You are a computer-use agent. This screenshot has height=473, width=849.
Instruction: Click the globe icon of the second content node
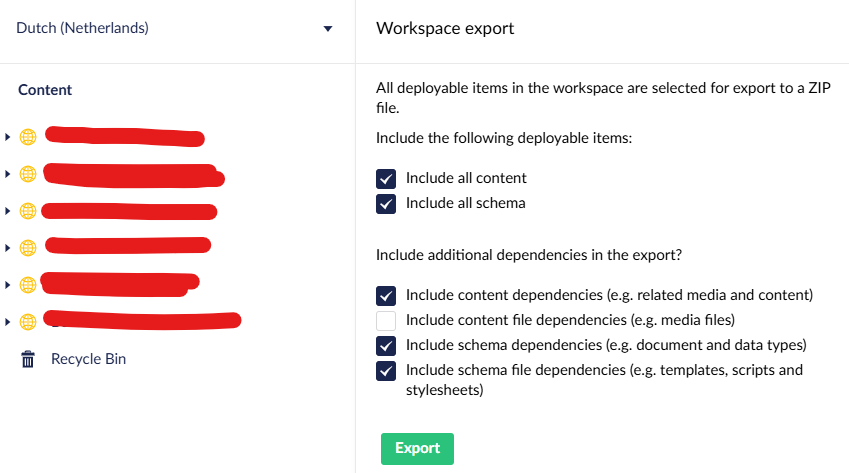28,174
